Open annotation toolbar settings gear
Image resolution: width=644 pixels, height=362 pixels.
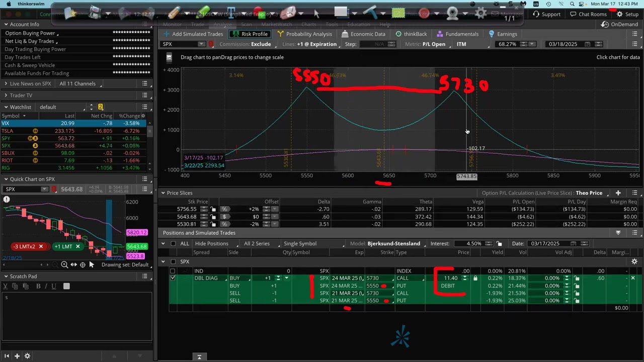[481, 14]
